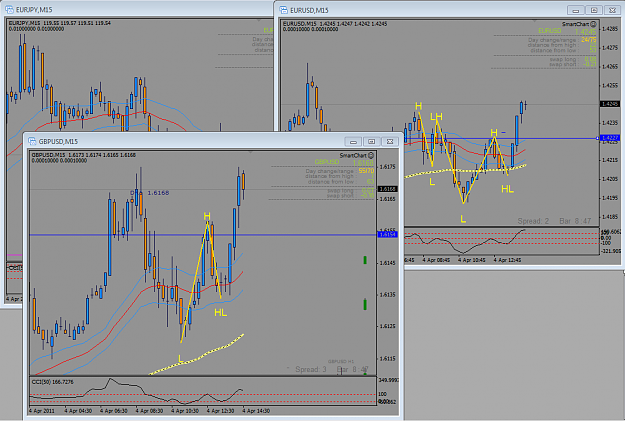Click the 'swap long' row in EURUSD SmartChart
625x421 pixels.
(573, 59)
